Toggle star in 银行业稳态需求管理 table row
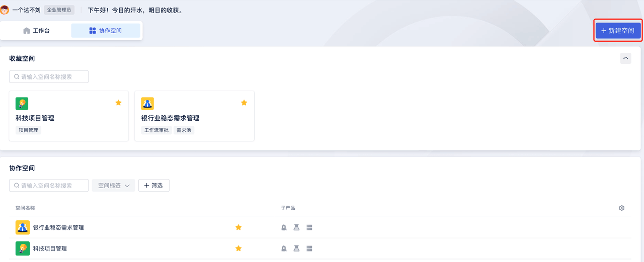The height and width of the screenshot is (262, 644). [x=238, y=227]
